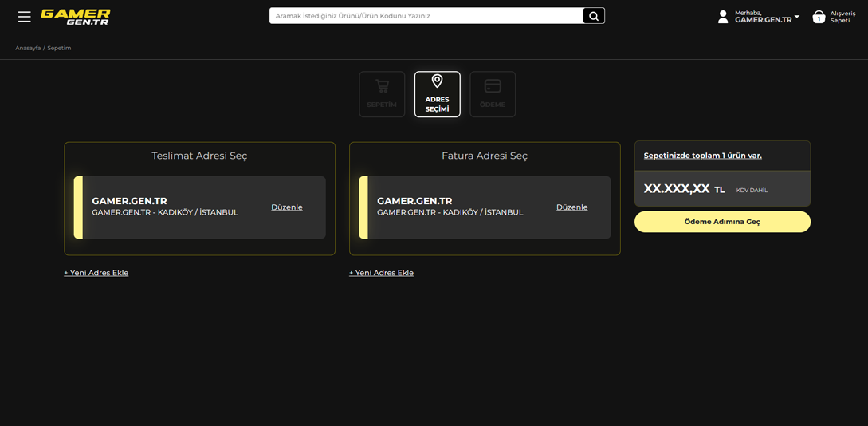Click the GAMER GEN.TR logo
Image resolution: width=868 pixels, height=426 pixels.
[x=76, y=17]
